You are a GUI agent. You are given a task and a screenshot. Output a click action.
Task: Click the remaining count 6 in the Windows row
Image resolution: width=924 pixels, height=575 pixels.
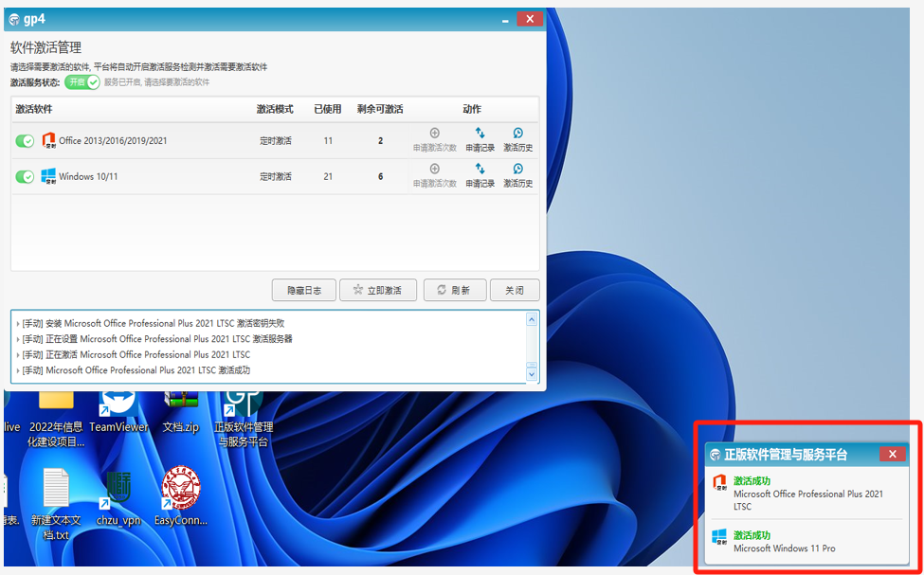[x=381, y=176]
